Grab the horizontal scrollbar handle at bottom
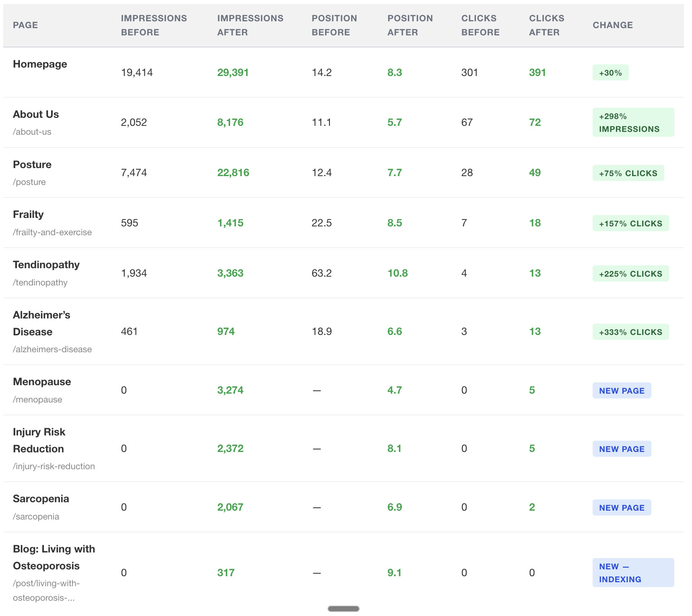Image resolution: width=692 pixels, height=616 pixels. click(x=344, y=609)
